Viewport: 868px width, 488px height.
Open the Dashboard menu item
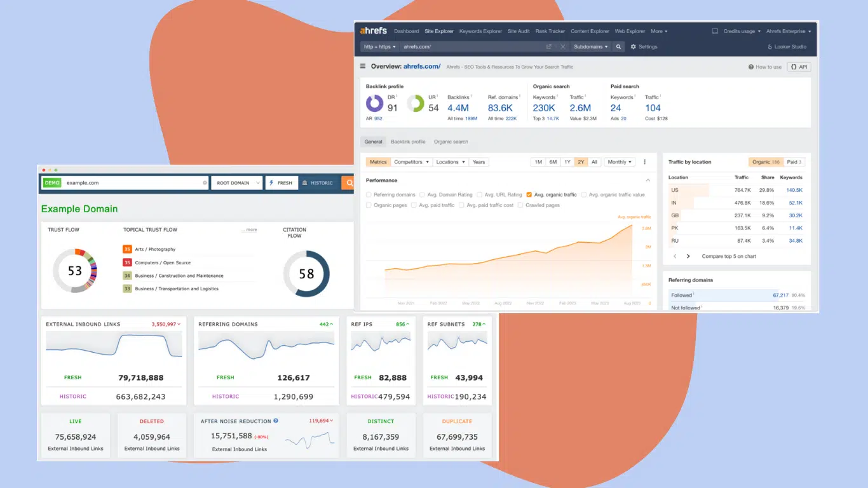(407, 31)
